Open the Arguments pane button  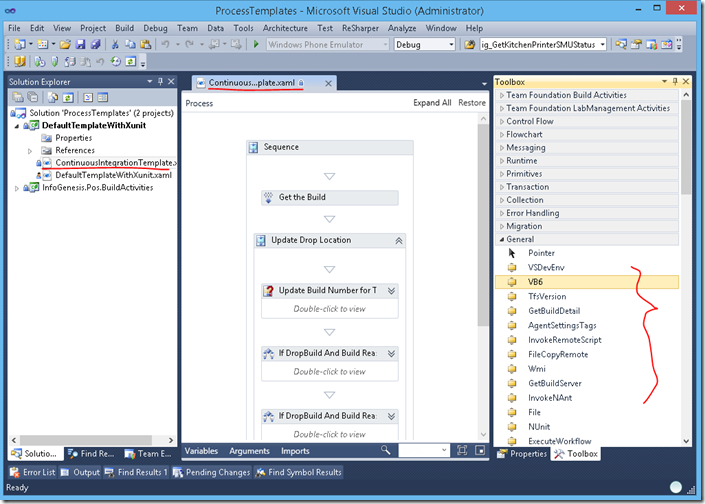click(x=249, y=450)
